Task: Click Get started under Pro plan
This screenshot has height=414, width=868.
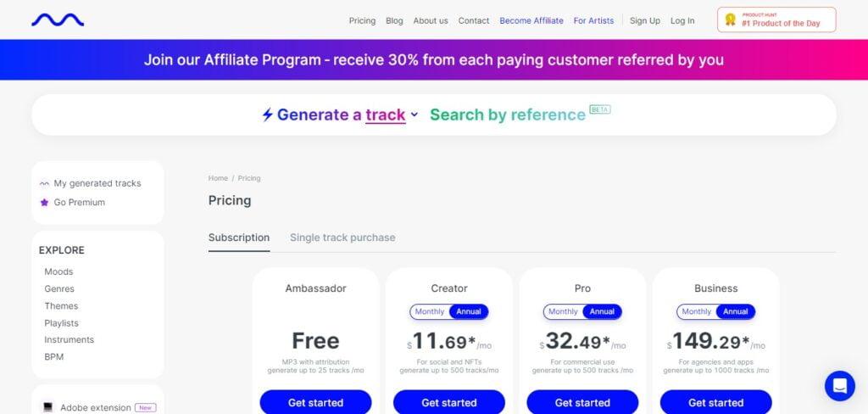Action: (x=582, y=402)
